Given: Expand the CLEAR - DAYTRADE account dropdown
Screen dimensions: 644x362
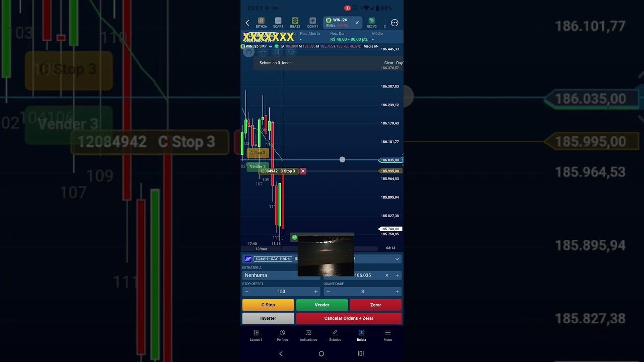Looking at the screenshot, I should (x=397, y=258).
